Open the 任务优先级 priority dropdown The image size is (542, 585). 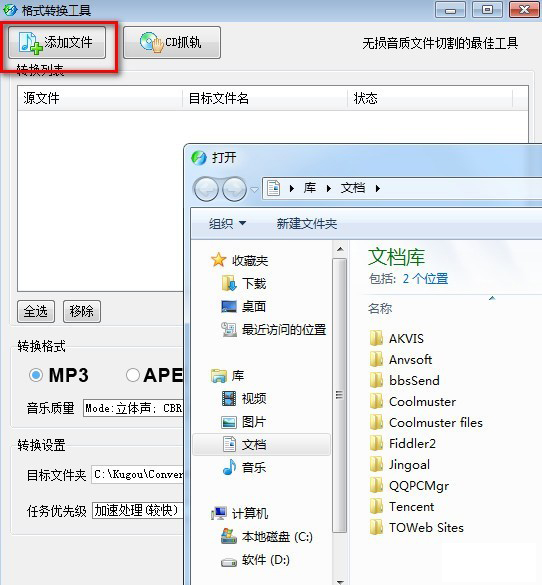pyautogui.click(x=138, y=510)
